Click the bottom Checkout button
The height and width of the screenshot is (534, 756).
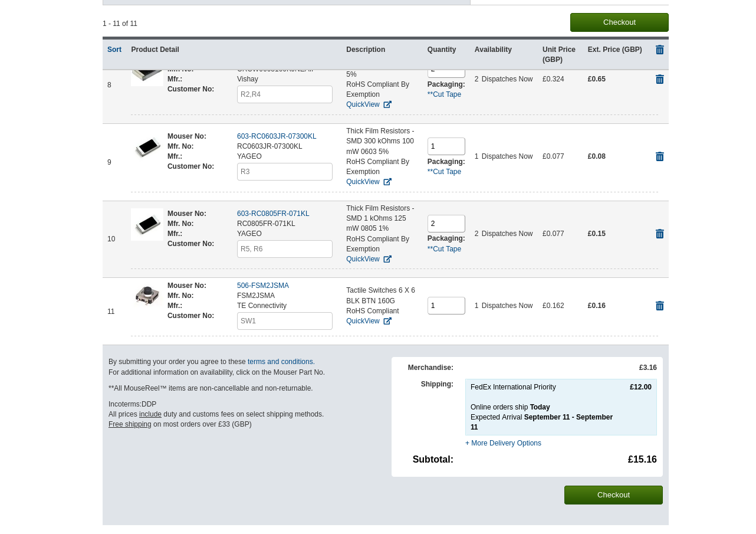[x=613, y=495]
